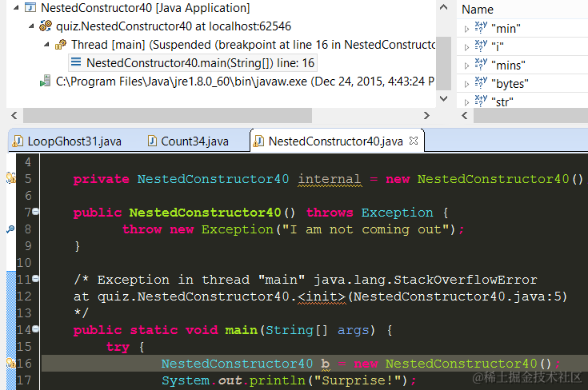Collapse the quiz.NestedConstructor40 at localhost node

[x=31, y=26]
